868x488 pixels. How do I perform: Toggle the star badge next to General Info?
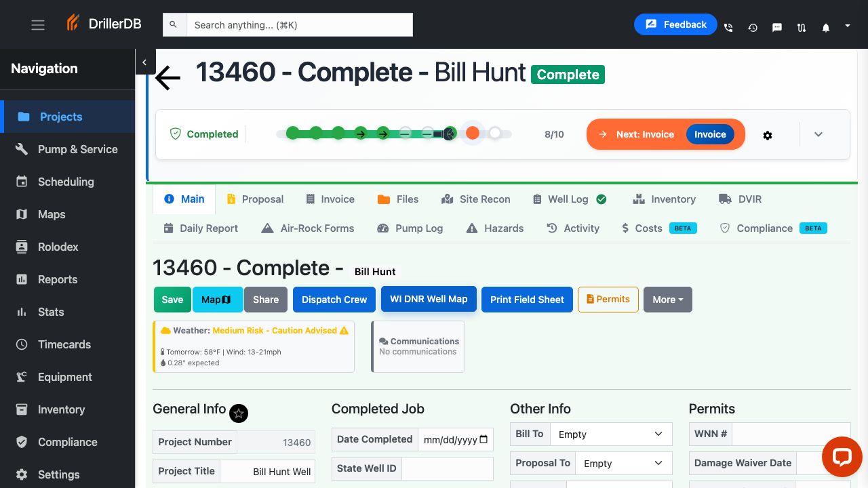[239, 413]
